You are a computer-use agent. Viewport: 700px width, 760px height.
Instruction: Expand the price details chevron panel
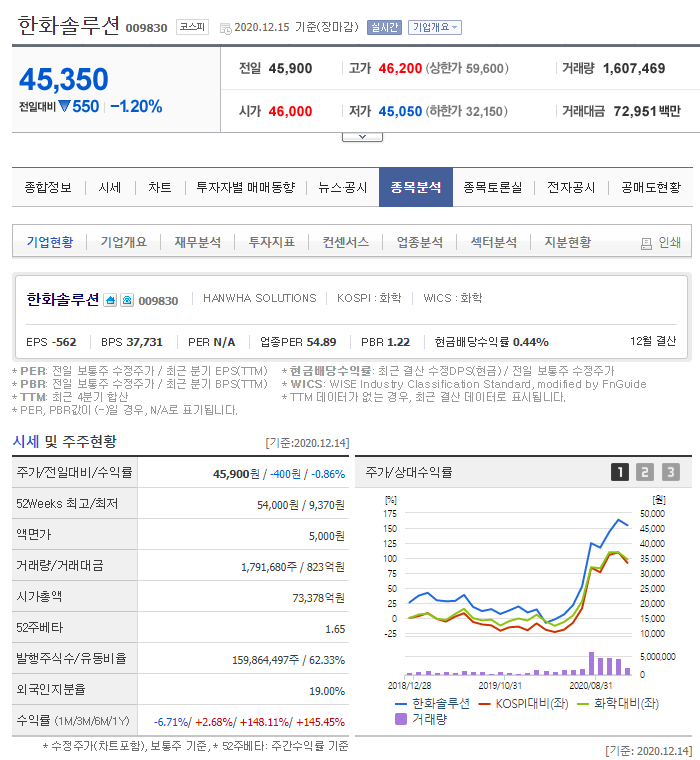coord(362,137)
